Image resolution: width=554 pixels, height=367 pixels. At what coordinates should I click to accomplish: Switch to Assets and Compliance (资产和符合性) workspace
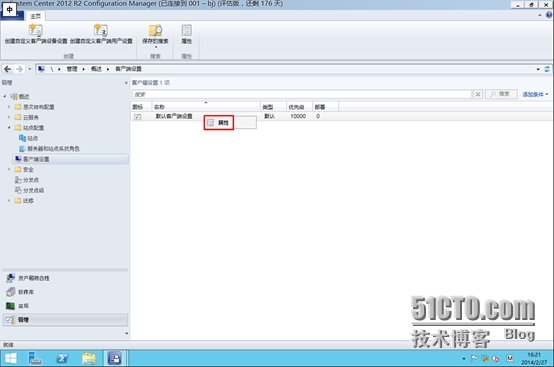tap(65, 278)
